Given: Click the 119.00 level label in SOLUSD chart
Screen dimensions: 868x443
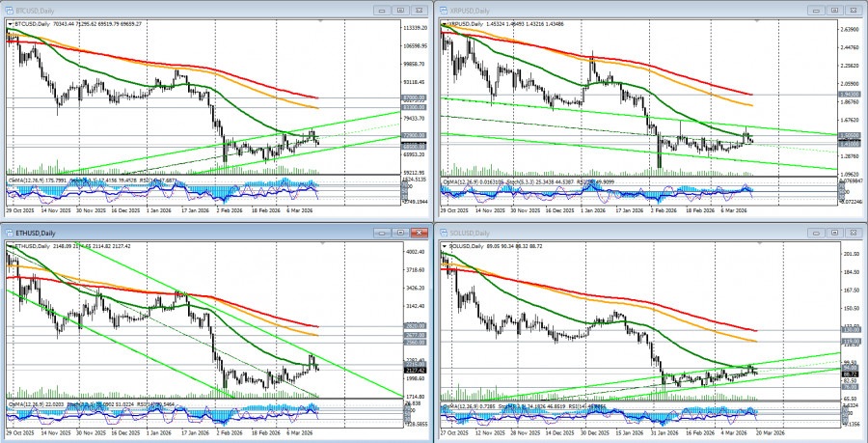Looking at the screenshot, I should (850, 341).
